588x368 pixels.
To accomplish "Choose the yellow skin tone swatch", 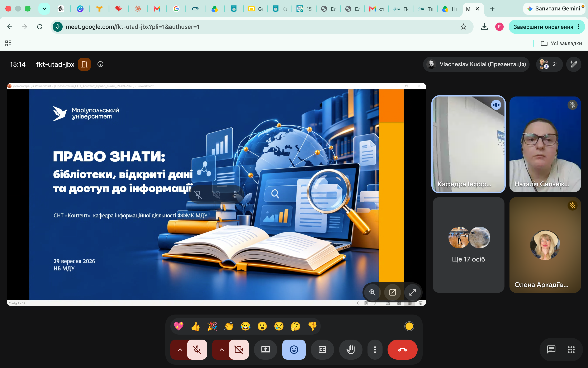I will click(409, 326).
